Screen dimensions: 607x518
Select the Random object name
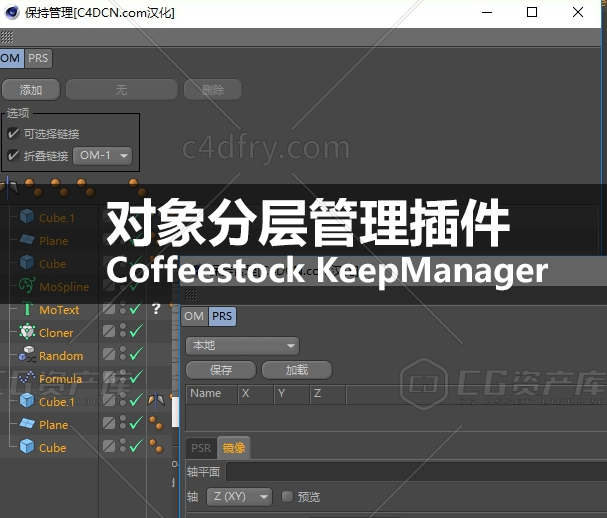click(x=61, y=356)
